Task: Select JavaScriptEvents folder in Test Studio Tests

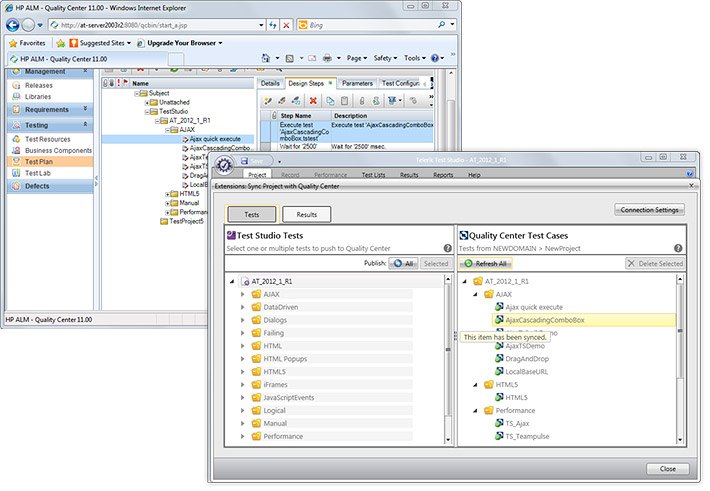Action: [288, 397]
